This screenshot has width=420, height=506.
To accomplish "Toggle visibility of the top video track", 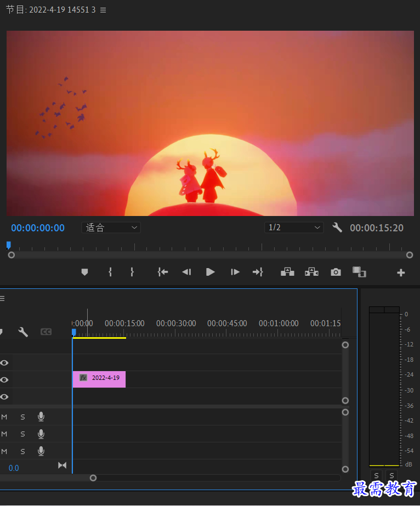I will (x=4, y=363).
